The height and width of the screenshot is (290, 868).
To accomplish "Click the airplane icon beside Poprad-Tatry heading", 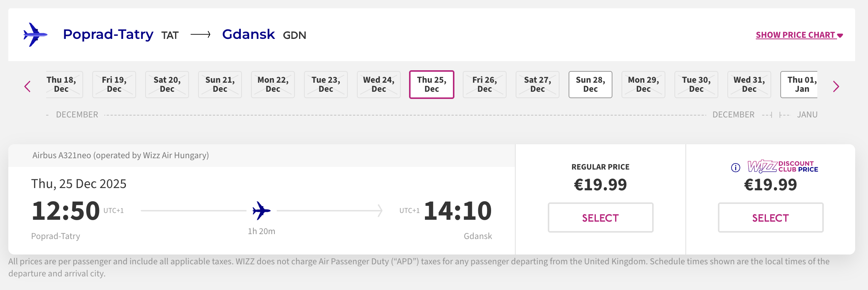I will 36,35.
